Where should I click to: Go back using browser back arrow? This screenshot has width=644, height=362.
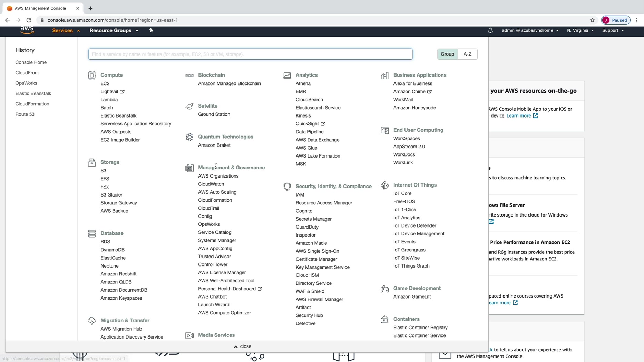tap(7, 20)
